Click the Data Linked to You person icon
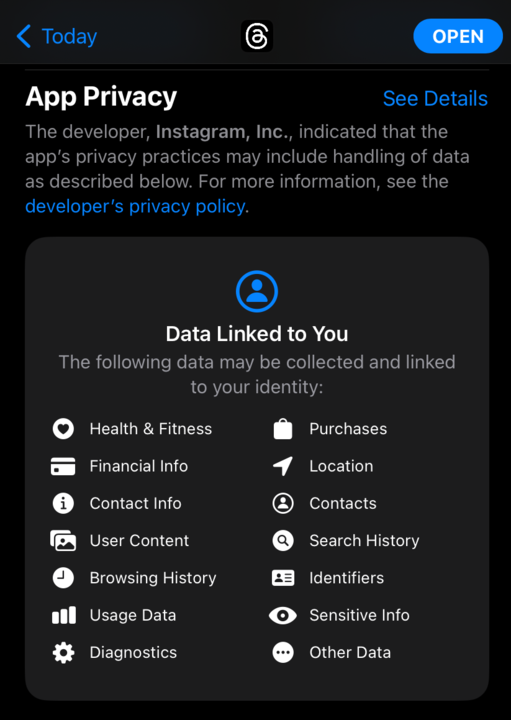The width and height of the screenshot is (511, 720). click(257, 291)
